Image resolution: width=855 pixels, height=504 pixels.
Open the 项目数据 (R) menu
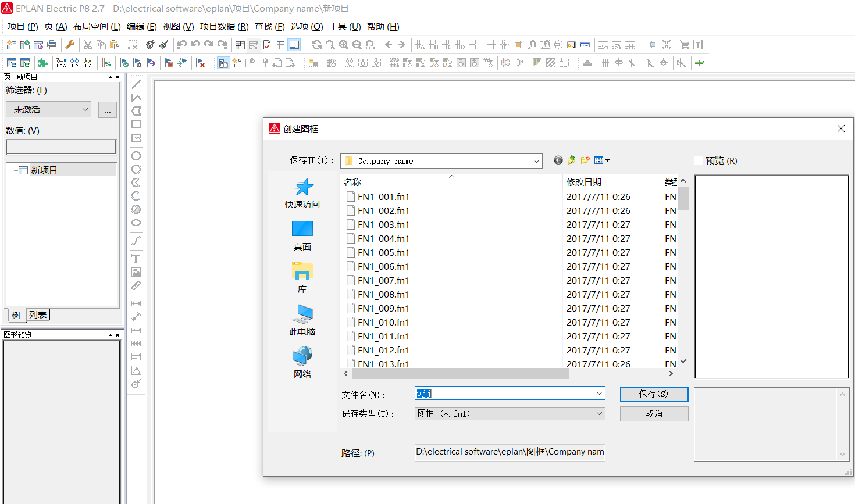pyautogui.click(x=224, y=27)
